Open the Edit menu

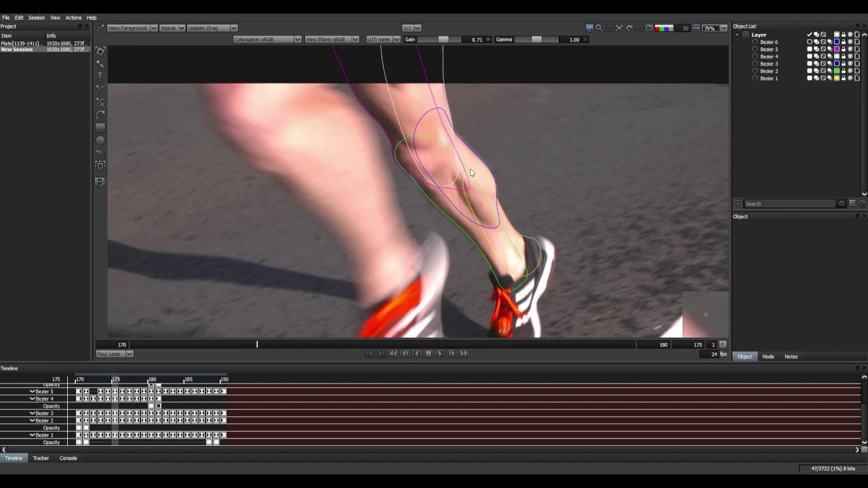pyautogui.click(x=19, y=18)
